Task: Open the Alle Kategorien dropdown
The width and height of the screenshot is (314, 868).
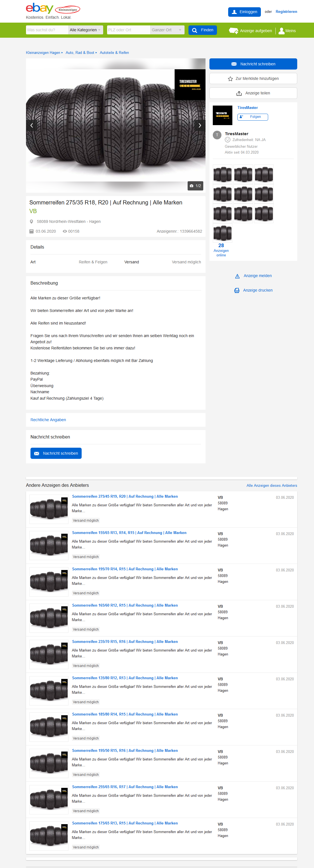Action: click(85, 30)
